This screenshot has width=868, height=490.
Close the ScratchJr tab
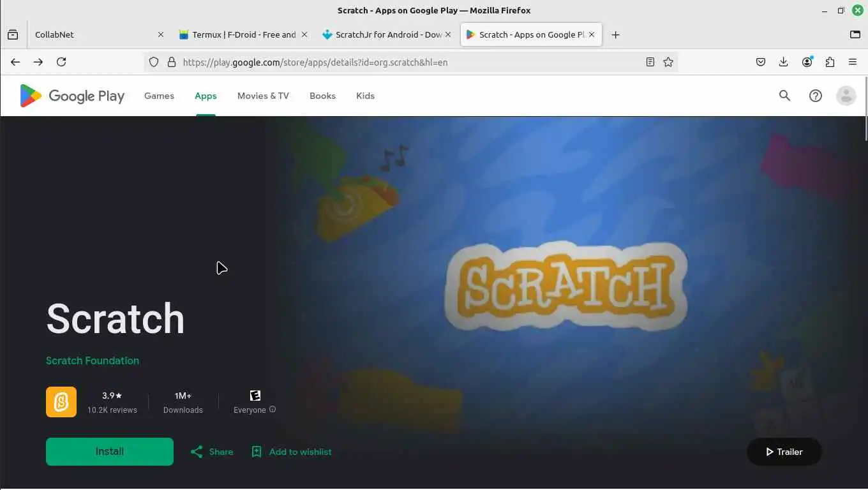(x=448, y=34)
